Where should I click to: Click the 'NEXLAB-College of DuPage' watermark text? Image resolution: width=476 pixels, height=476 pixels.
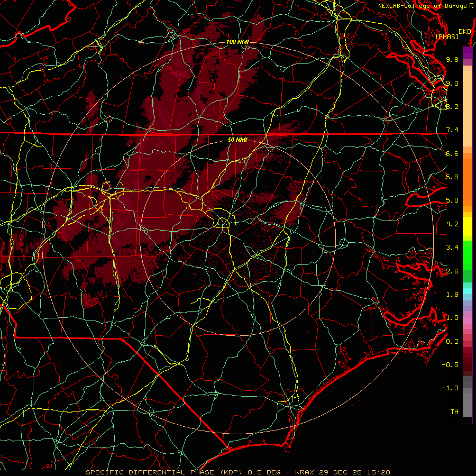[423, 6]
